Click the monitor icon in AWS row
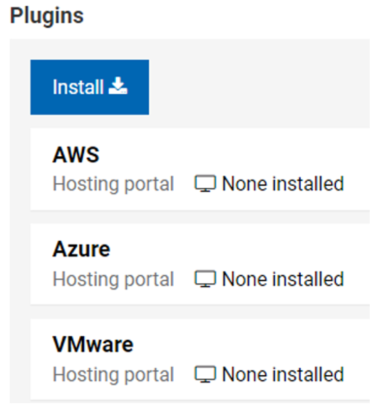This screenshot has height=406, width=387. (205, 184)
